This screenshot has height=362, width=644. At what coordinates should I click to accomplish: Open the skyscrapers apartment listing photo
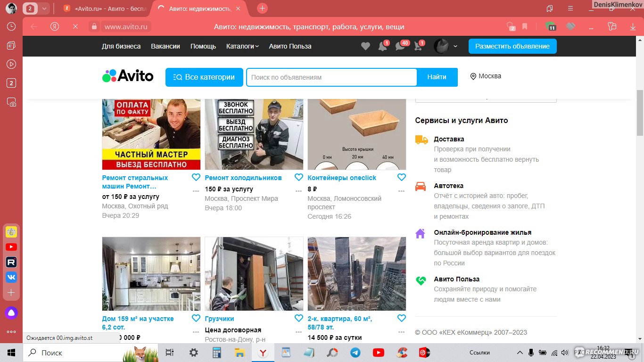(x=356, y=273)
